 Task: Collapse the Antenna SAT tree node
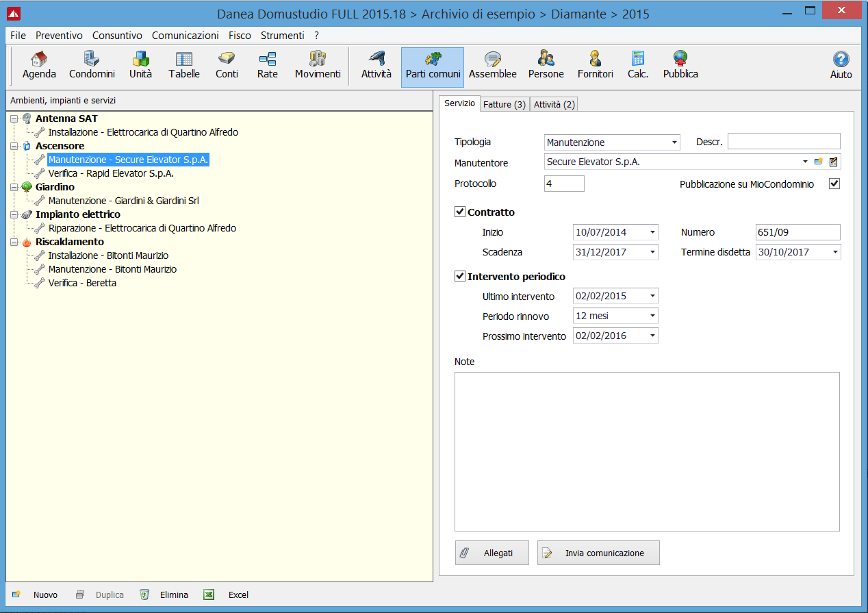pos(14,118)
